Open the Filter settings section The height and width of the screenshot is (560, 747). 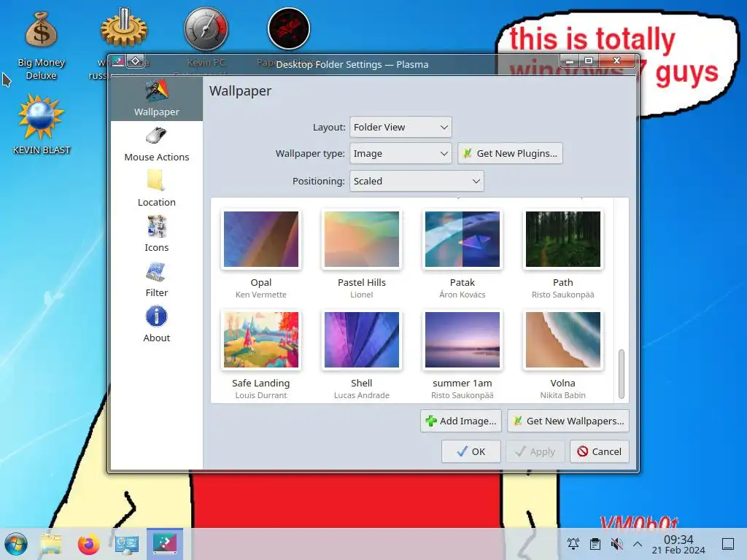(x=156, y=280)
